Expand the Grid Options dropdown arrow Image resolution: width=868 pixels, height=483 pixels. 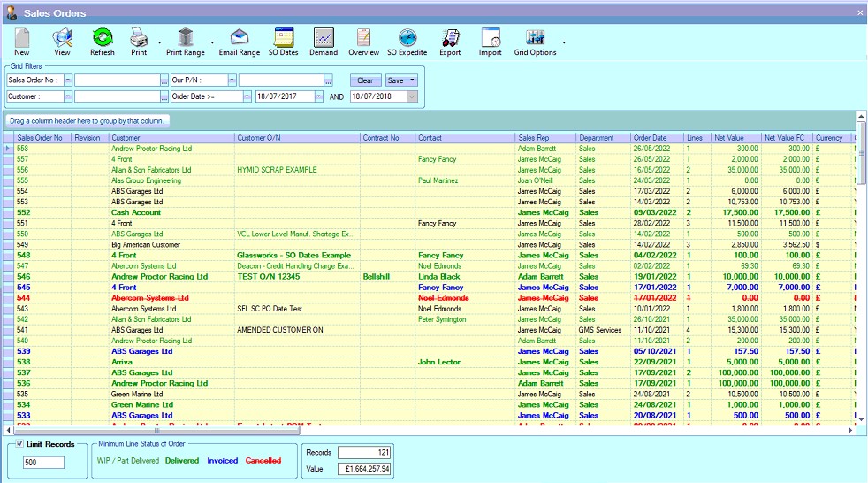tap(564, 42)
